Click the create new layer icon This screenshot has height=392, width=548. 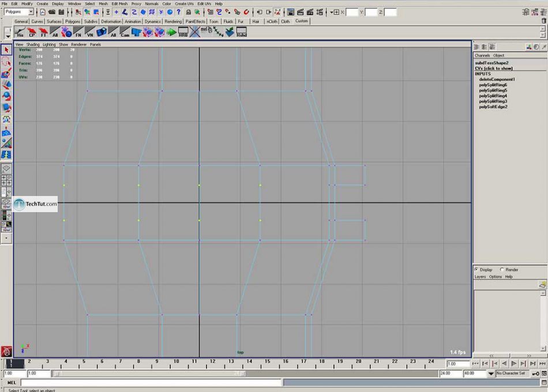(x=542, y=285)
